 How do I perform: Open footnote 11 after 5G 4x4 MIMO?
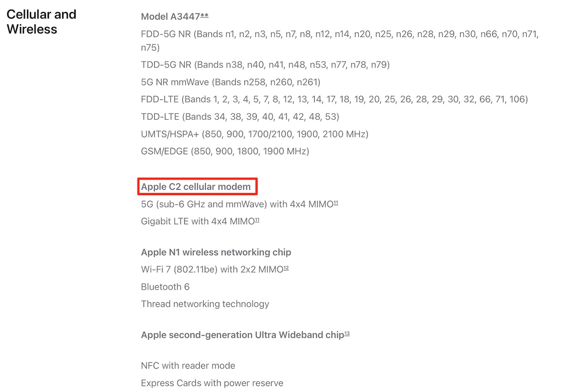pos(335,203)
